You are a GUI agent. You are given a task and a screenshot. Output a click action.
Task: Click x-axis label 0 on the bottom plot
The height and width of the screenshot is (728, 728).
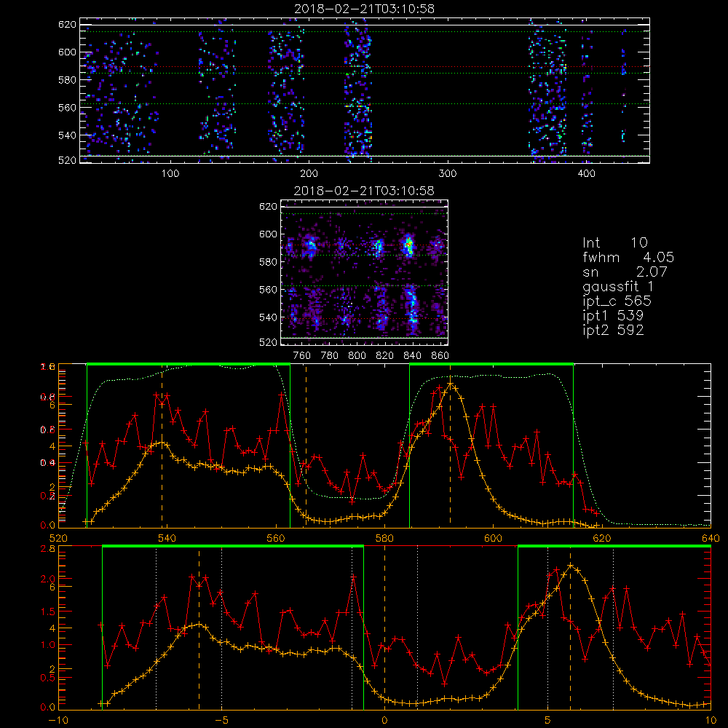[384, 720]
